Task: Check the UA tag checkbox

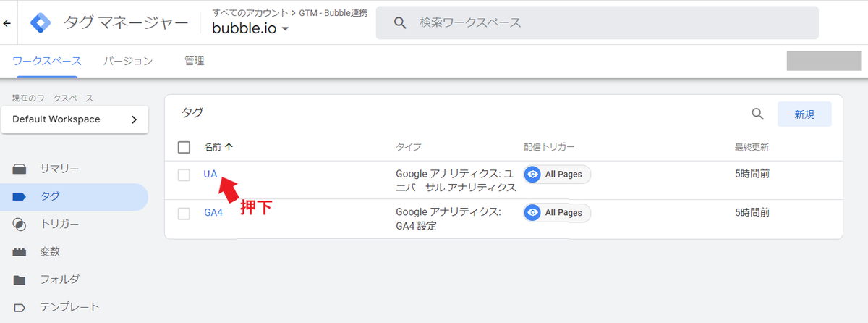Action: coord(184,175)
